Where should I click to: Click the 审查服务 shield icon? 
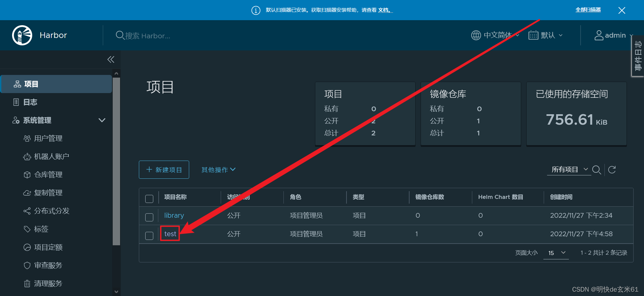(x=27, y=265)
